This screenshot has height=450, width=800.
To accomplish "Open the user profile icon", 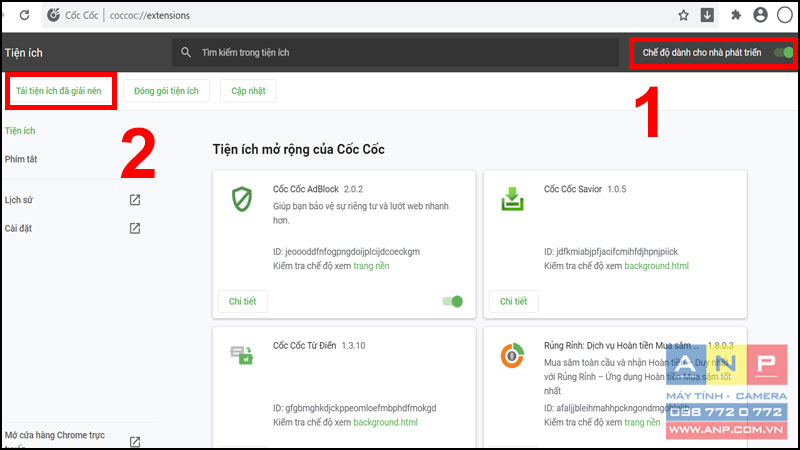I will pos(760,15).
